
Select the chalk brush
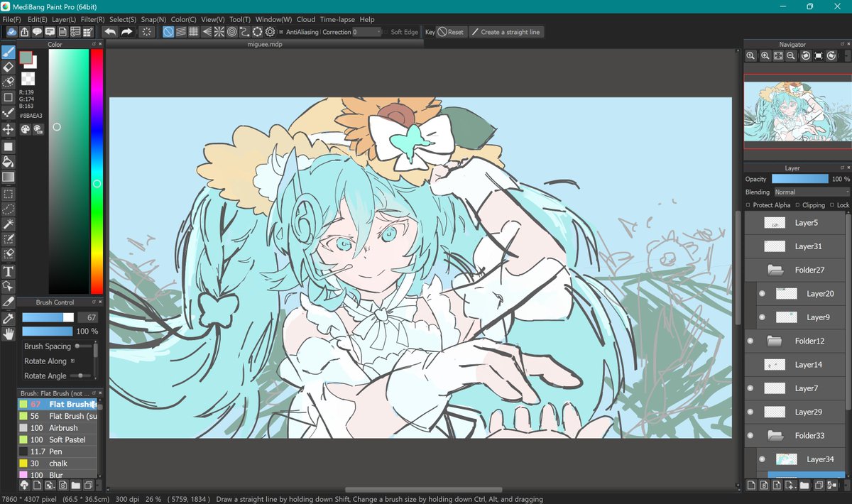coord(57,464)
